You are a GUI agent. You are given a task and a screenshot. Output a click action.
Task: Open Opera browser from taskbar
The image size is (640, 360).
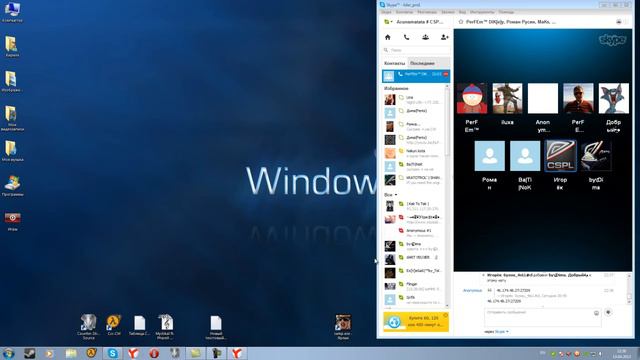click(x=154, y=353)
